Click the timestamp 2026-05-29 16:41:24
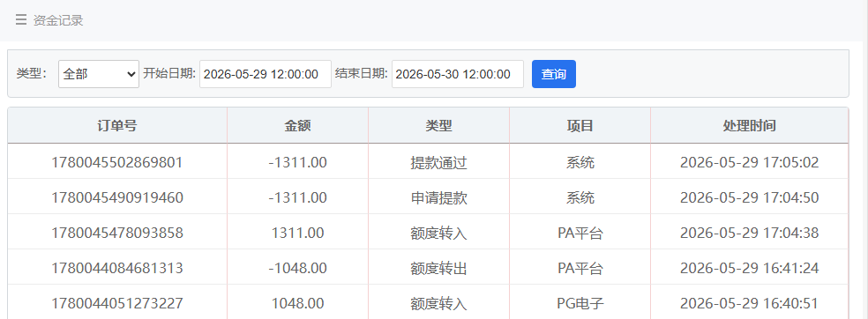Viewport: 868px width, 319px height. pos(750,268)
